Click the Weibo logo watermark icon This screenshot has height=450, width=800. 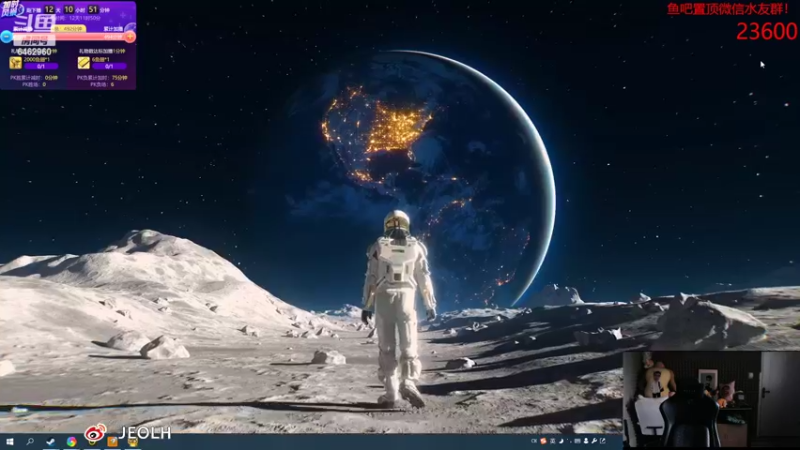pos(95,433)
